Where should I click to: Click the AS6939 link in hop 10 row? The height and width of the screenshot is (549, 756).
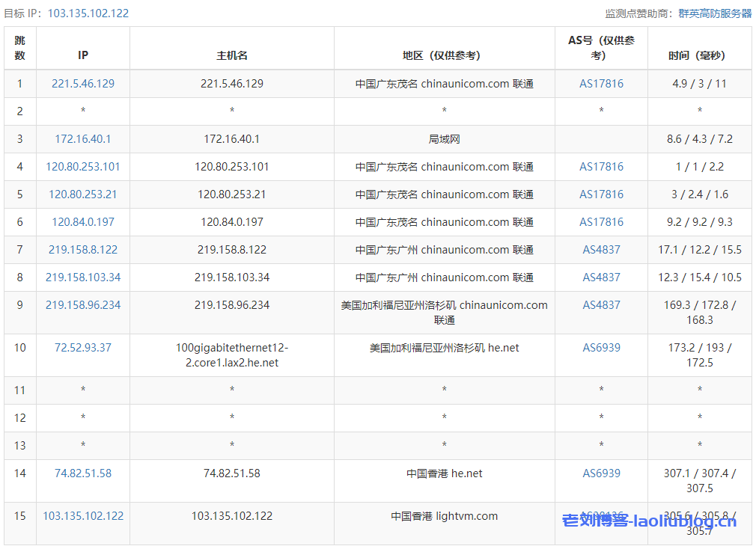pyautogui.click(x=601, y=348)
